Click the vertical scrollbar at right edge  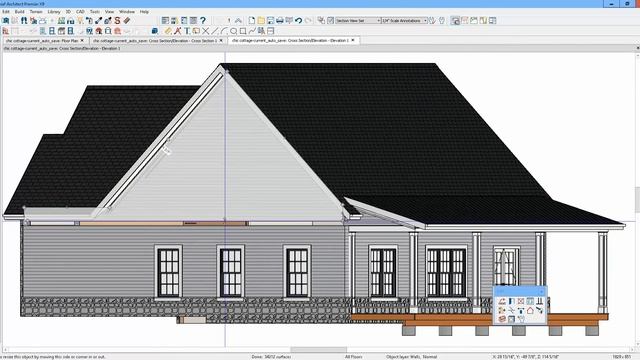click(637, 200)
